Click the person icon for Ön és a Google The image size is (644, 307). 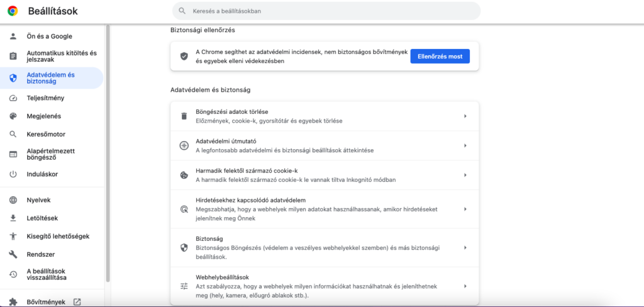[13, 36]
